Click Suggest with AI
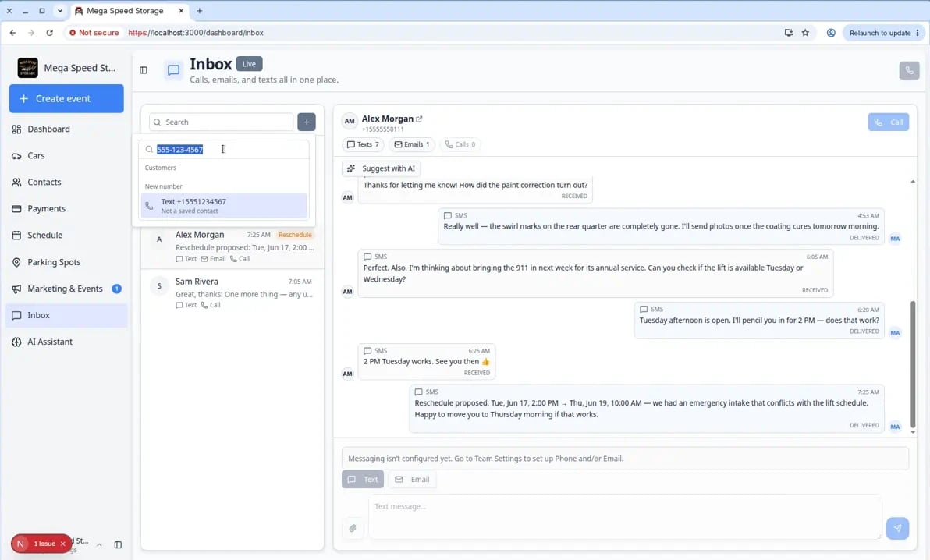The image size is (930, 560). pos(382,168)
